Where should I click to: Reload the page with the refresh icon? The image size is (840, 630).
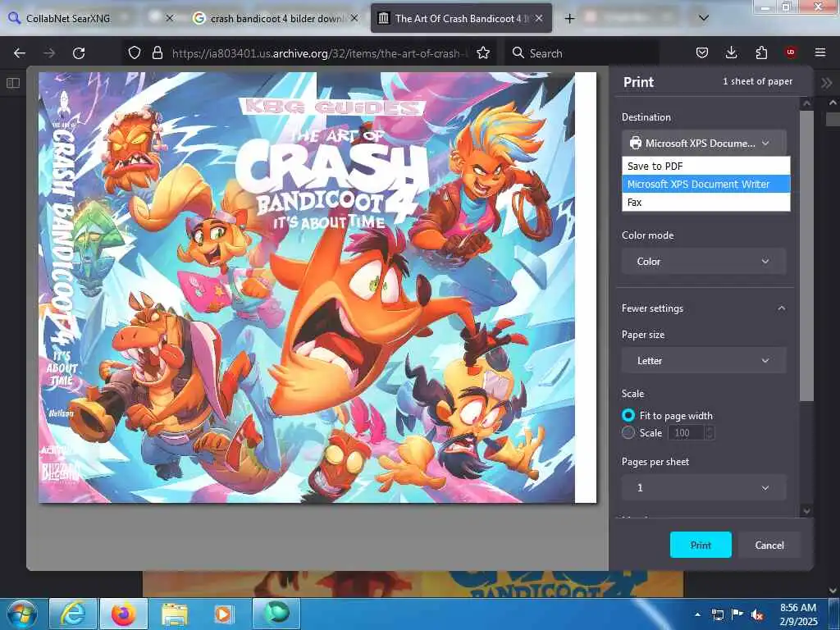[79, 53]
